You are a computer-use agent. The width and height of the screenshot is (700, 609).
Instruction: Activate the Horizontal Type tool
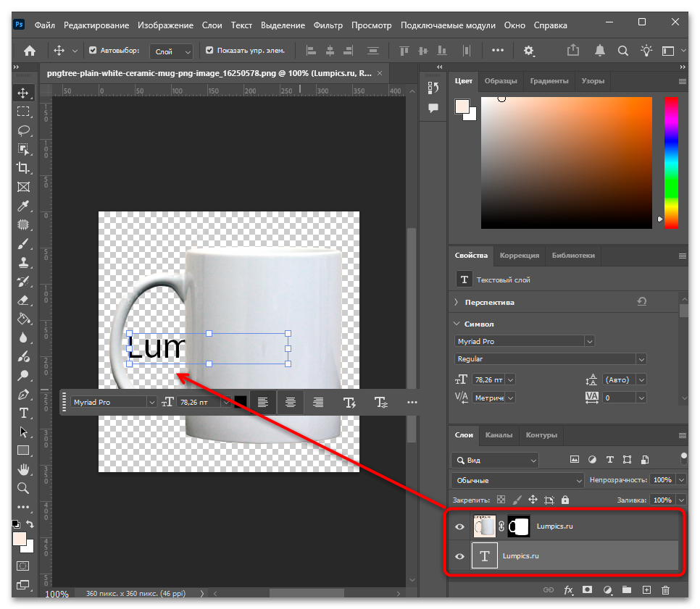point(23,413)
